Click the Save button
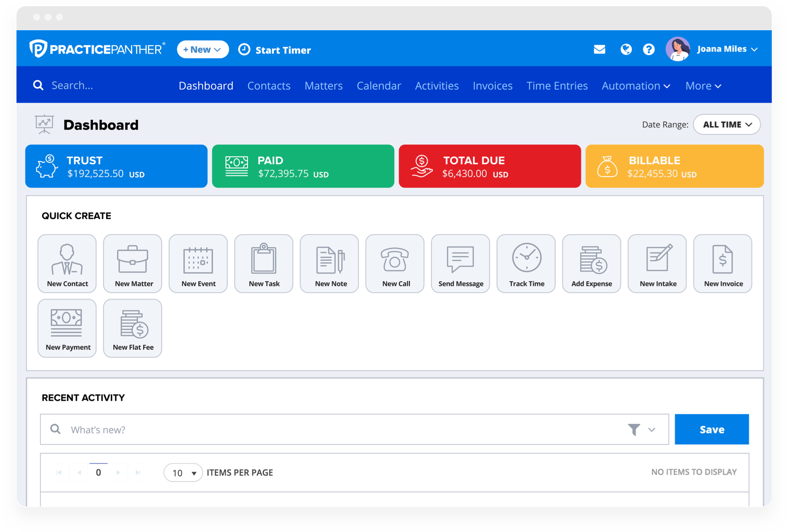This screenshot has height=532, width=788. (712, 429)
